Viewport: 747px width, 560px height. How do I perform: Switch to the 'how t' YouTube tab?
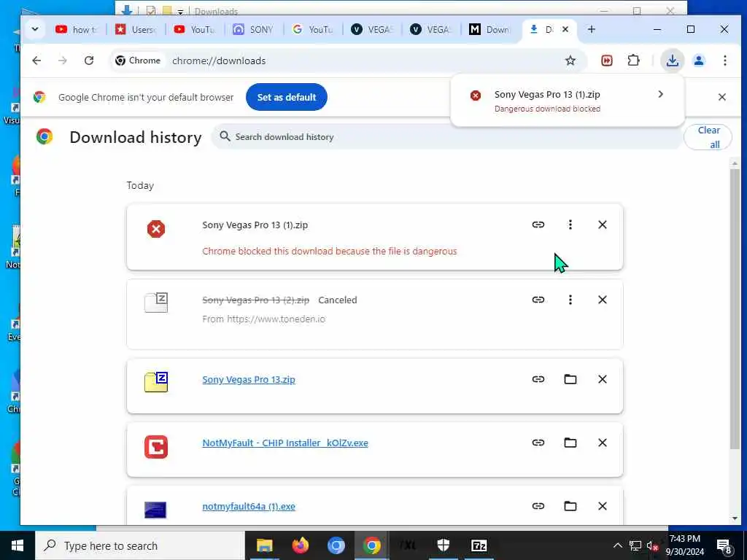(77, 29)
